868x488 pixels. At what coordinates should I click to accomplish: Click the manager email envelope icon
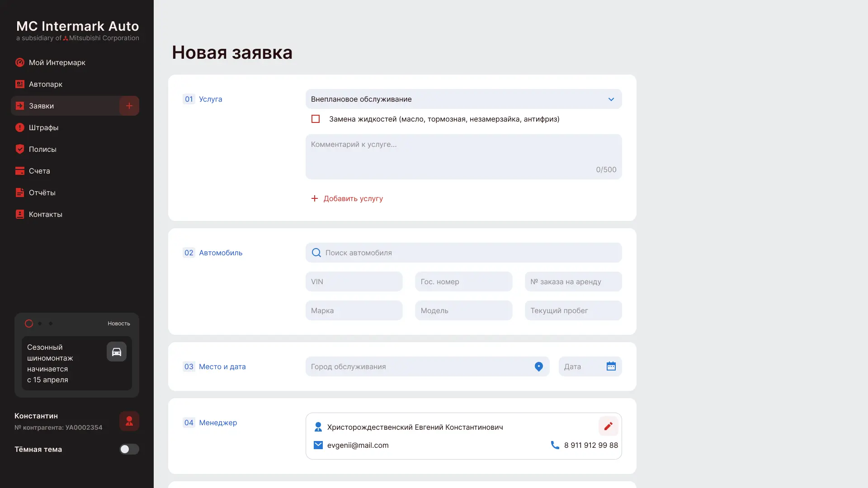[x=318, y=445]
